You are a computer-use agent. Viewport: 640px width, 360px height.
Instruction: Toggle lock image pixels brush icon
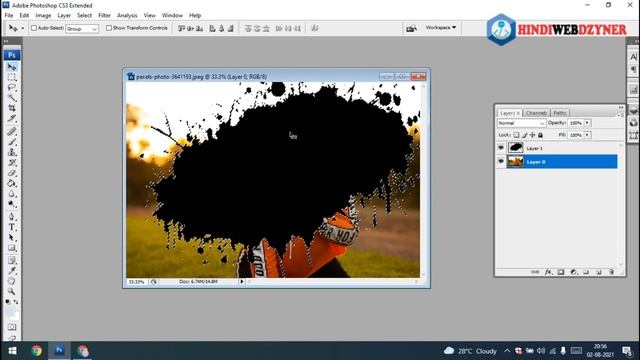(x=524, y=135)
